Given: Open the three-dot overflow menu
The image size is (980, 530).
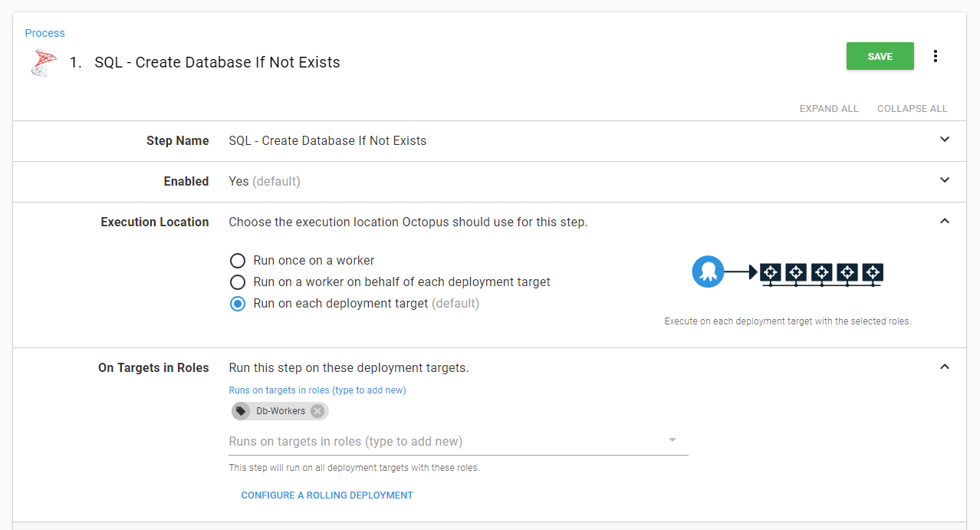Looking at the screenshot, I should click(x=935, y=56).
